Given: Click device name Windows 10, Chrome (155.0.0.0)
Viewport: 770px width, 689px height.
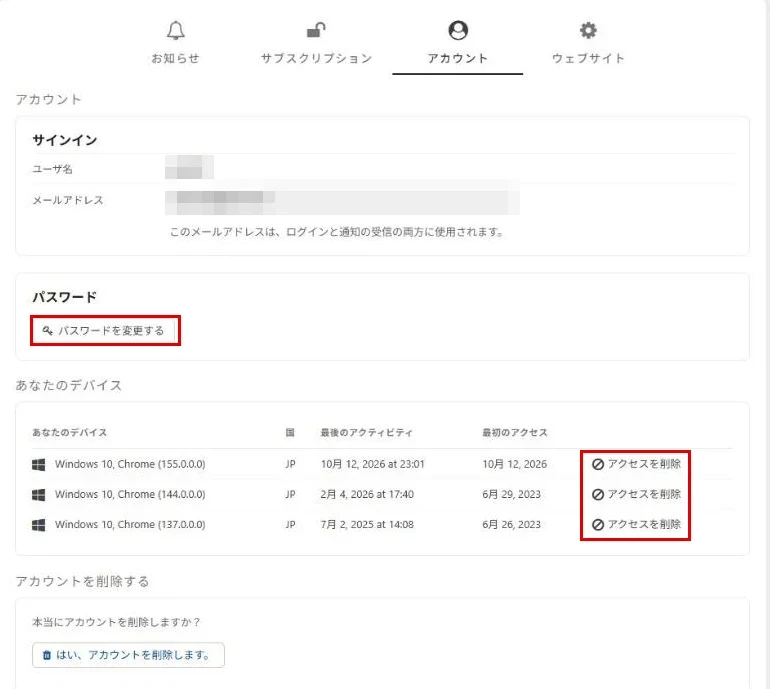Looking at the screenshot, I should [x=130, y=464].
